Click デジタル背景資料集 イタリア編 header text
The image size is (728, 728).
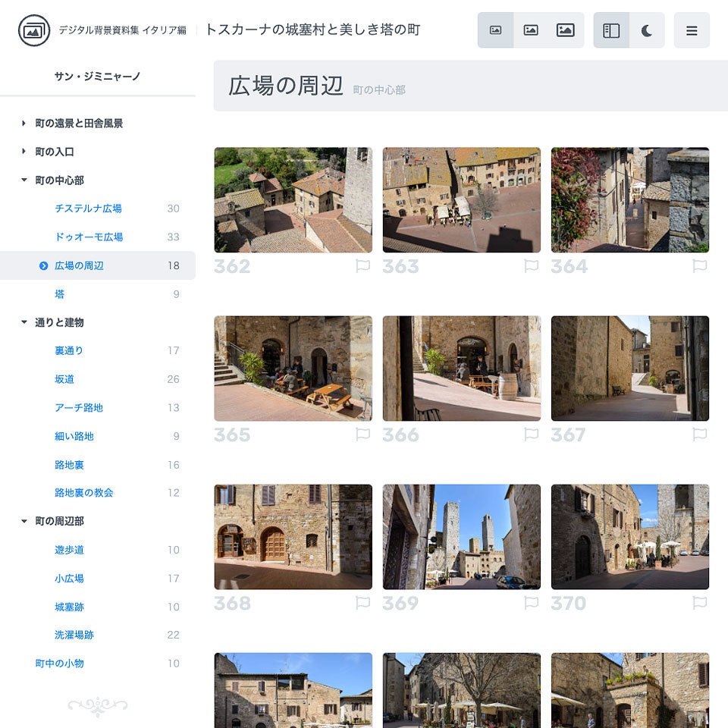pos(122,30)
